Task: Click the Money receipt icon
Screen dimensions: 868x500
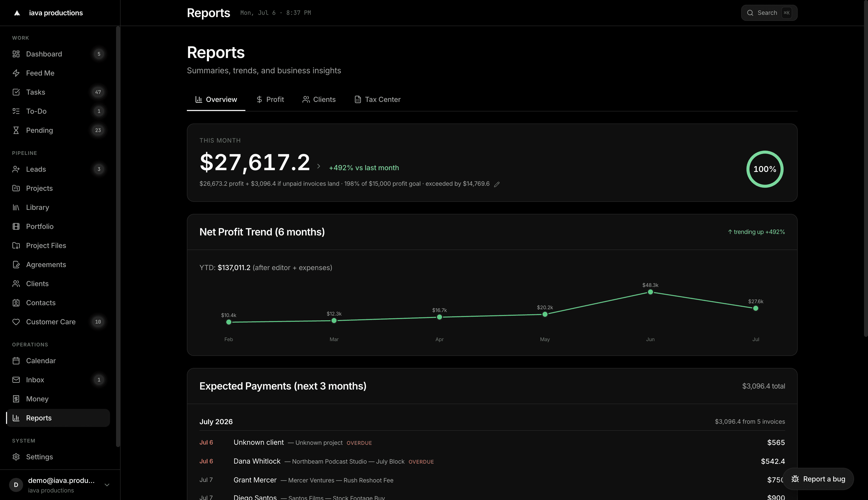Action: click(x=16, y=399)
